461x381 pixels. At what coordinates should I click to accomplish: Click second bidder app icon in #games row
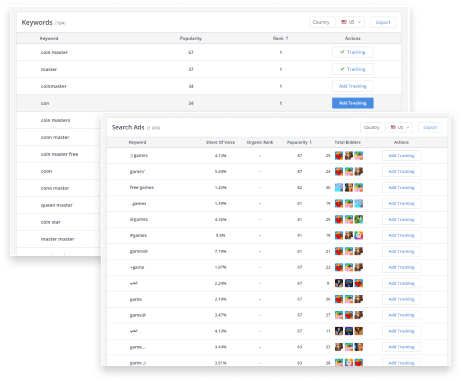coord(349,236)
